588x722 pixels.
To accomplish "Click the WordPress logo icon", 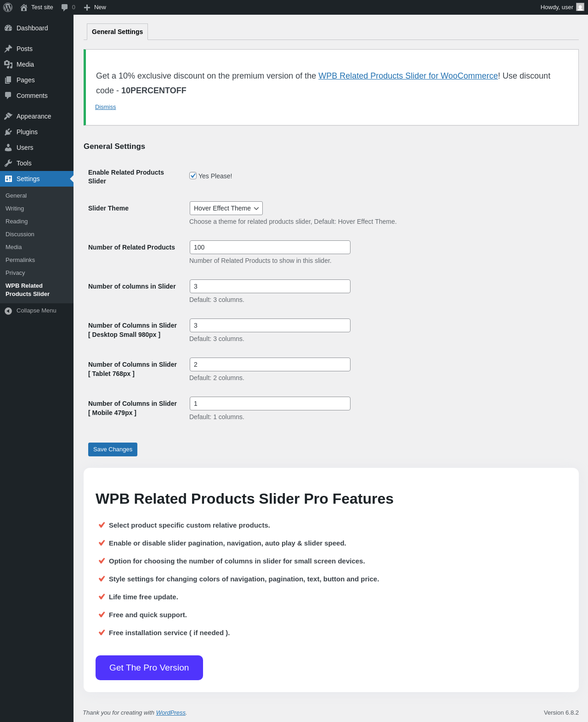I will (x=8, y=7).
